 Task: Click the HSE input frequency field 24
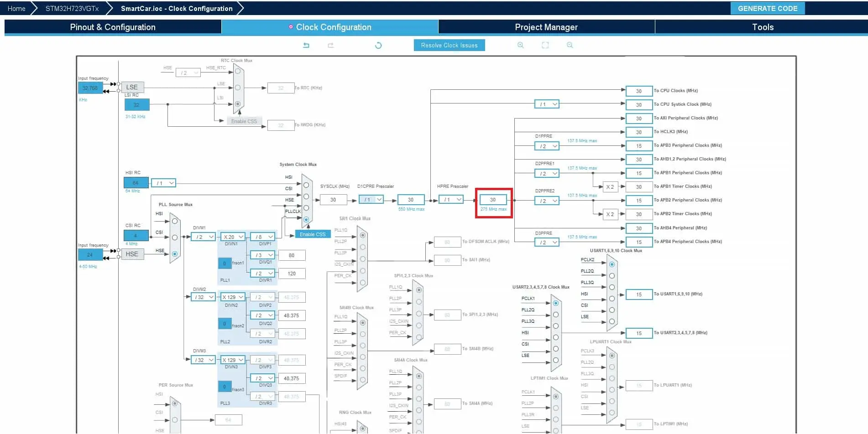click(x=90, y=255)
